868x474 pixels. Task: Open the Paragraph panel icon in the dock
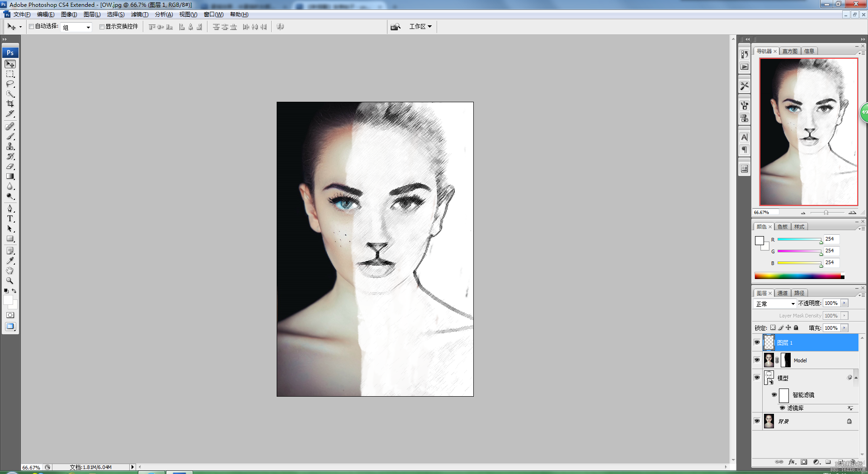[744, 150]
